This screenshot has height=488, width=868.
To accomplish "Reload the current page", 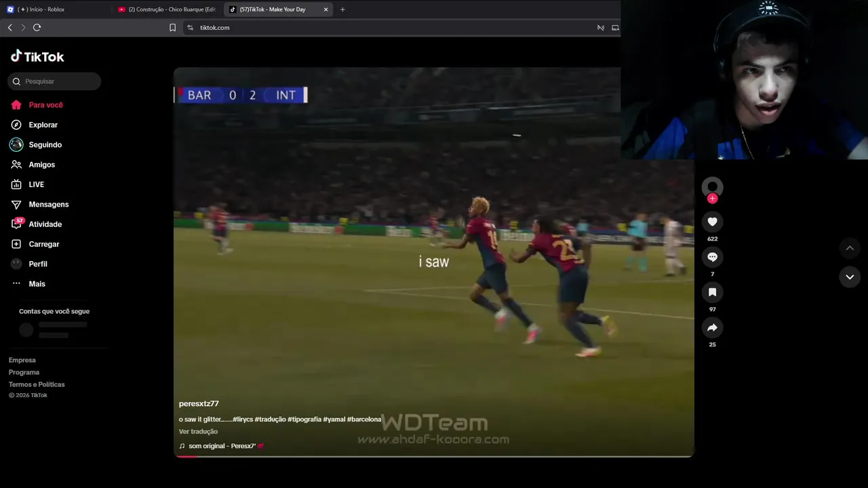I will [37, 28].
